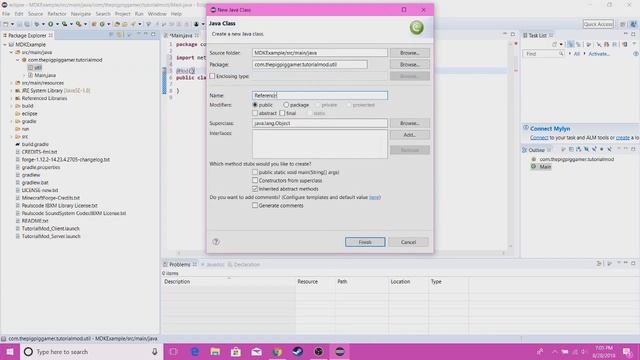This screenshot has width=640, height=360.
Task: Collapse the com.thepigpiggamer.tutorialmod package node
Action: 18,60
